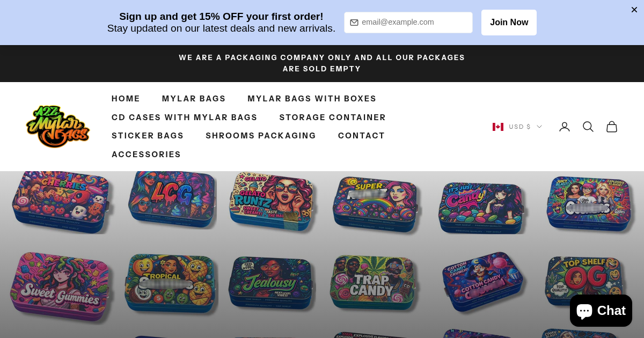Select CD Cases With Mylar Bags

tap(185, 117)
